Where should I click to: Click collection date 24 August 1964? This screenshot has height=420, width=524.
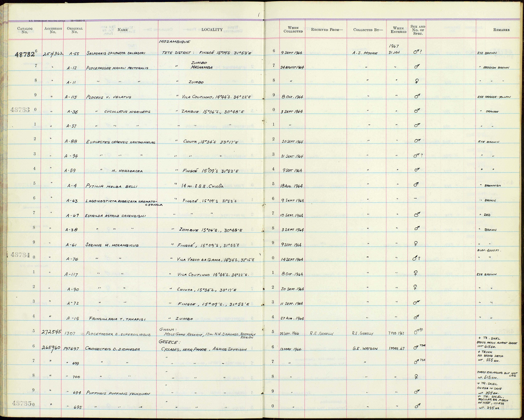292,67
